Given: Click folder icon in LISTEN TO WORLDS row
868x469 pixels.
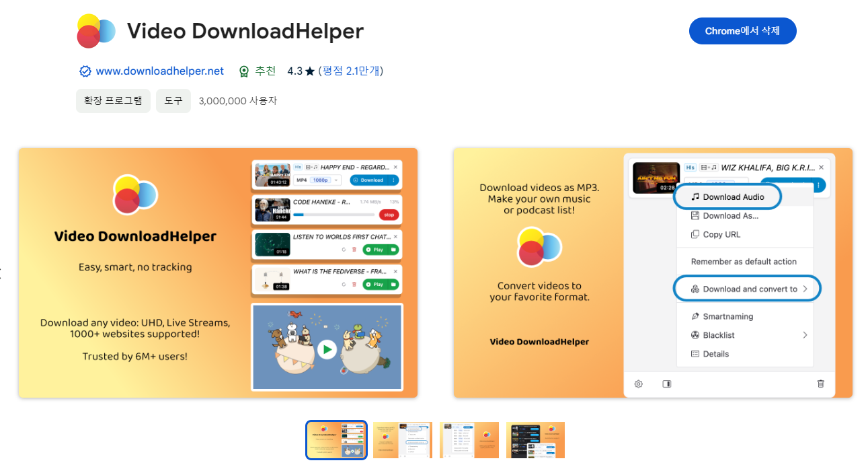Looking at the screenshot, I should click(393, 250).
